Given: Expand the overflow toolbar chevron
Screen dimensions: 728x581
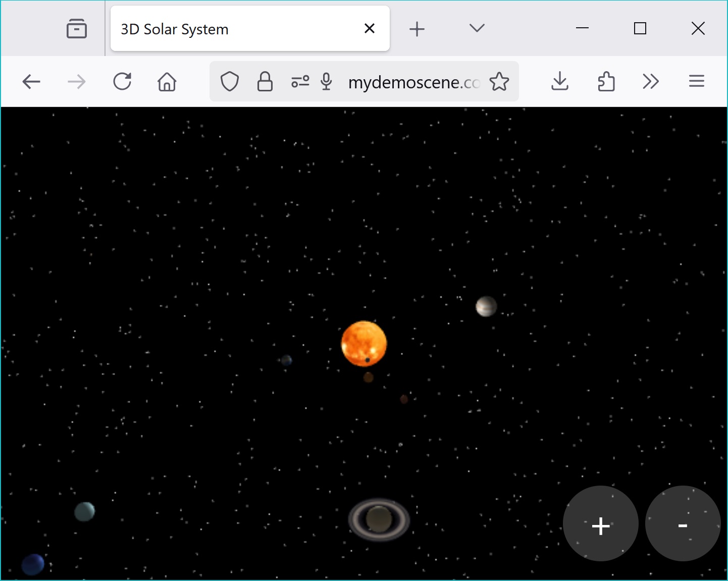Looking at the screenshot, I should pyautogui.click(x=651, y=81).
